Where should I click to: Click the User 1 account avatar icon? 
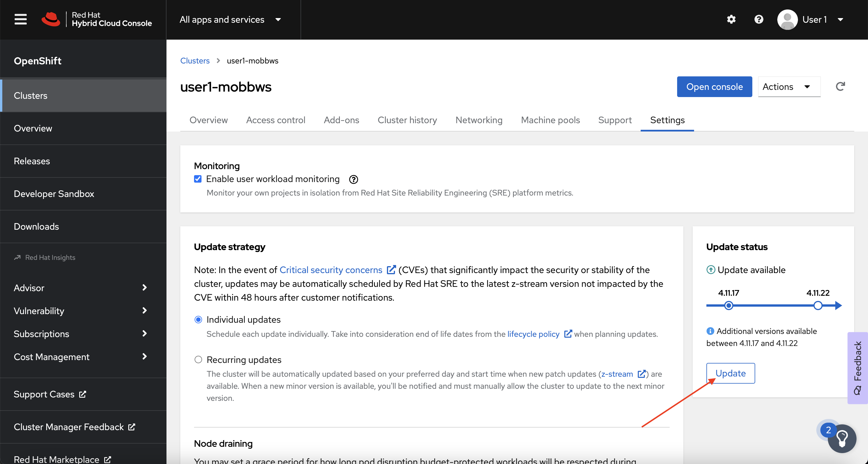coord(787,20)
